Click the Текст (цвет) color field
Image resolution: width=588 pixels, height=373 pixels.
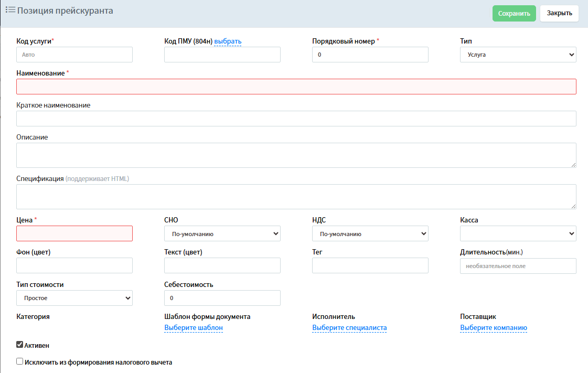pyautogui.click(x=222, y=265)
